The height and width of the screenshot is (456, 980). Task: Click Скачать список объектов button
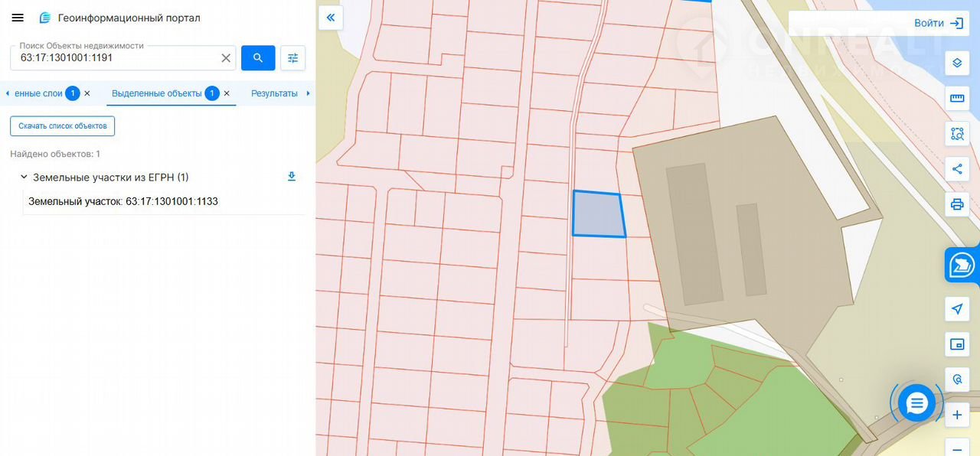(x=62, y=126)
